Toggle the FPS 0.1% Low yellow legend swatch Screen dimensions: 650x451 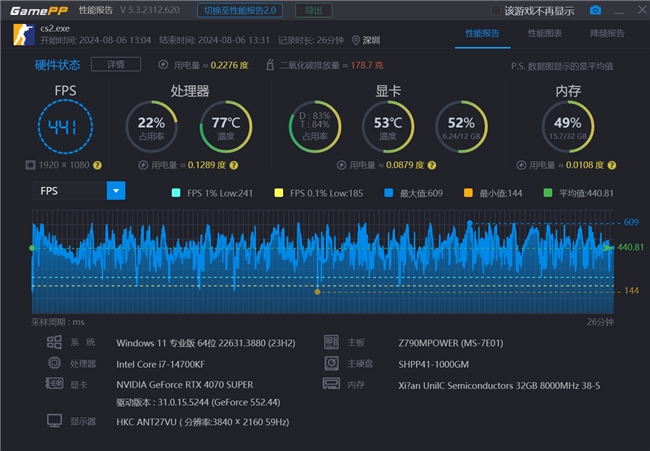[279, 193]
